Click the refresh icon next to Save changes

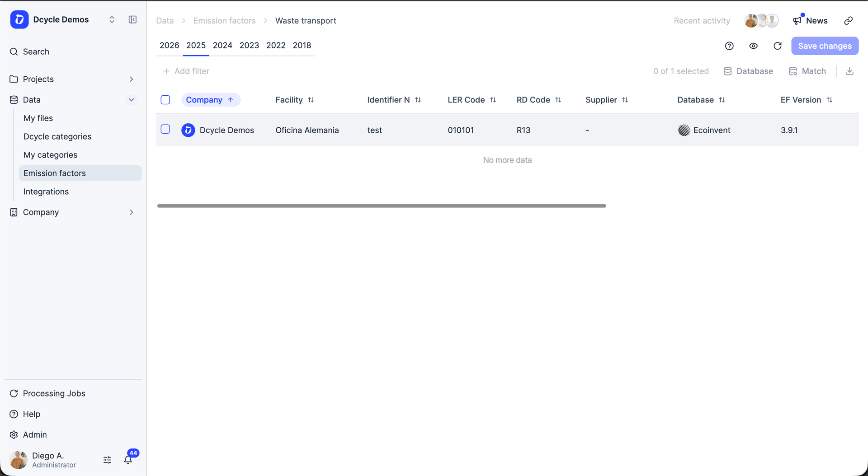tap(778, 46)
